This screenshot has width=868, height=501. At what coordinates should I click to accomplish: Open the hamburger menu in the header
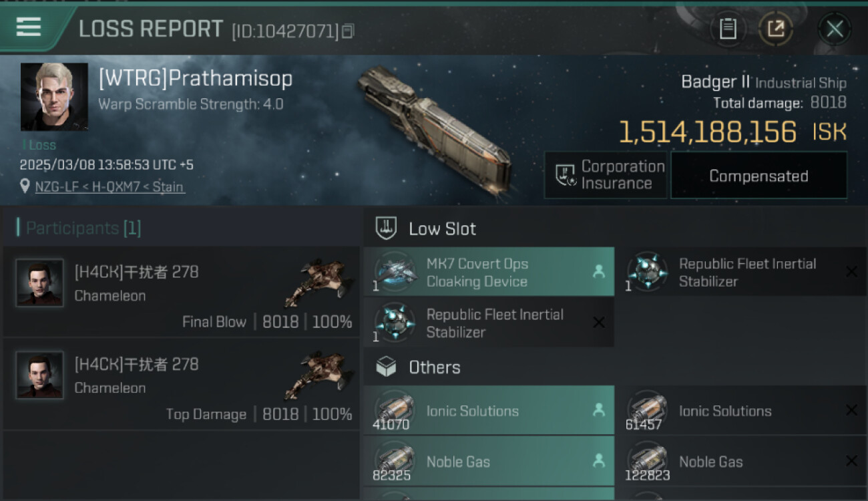(29, 27)
